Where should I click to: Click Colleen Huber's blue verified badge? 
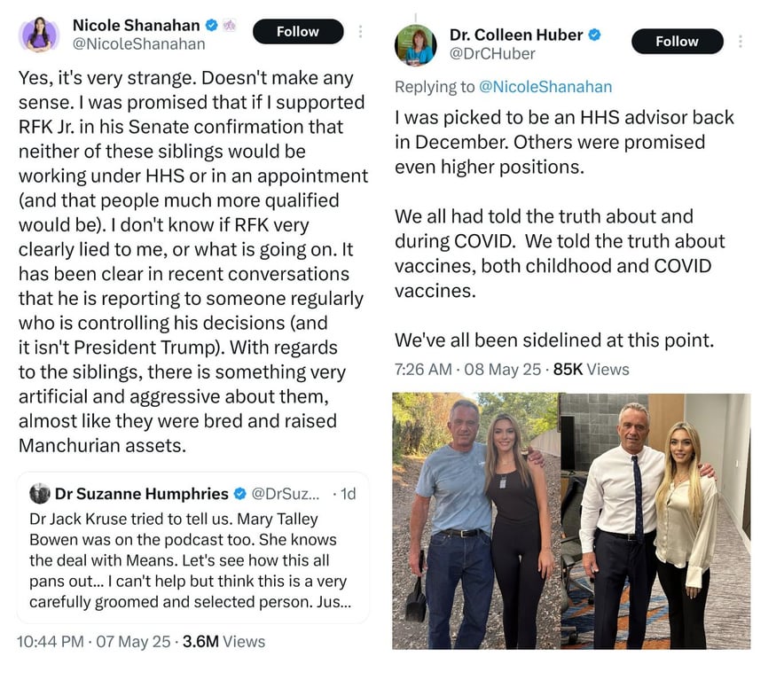click(x=594, y=35)
